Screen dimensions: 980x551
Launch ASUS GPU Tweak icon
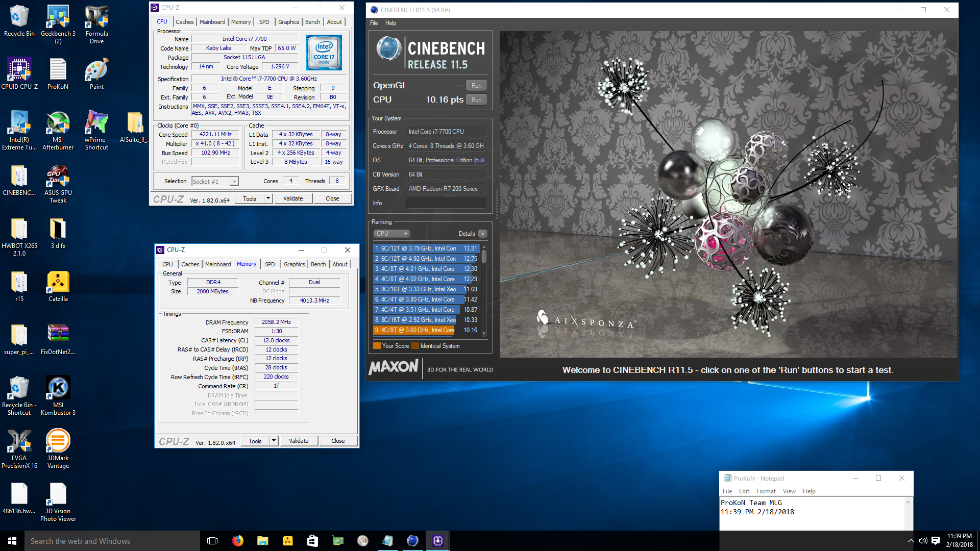tap(58, 184)
